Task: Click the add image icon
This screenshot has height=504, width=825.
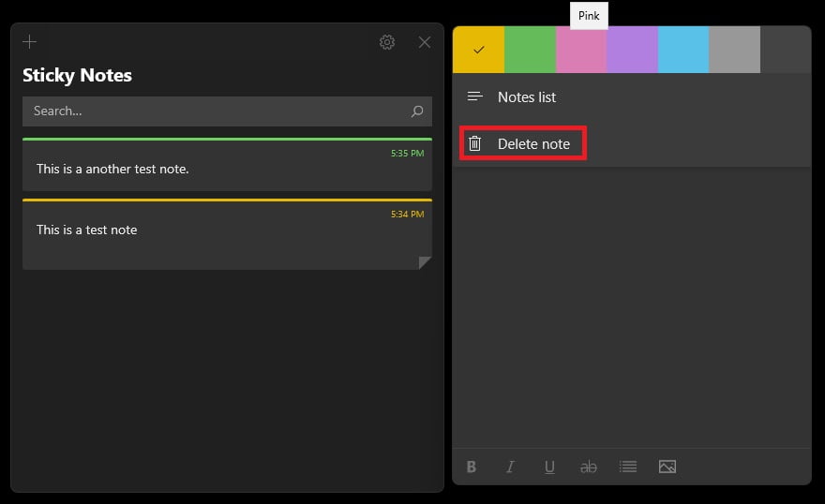Action: [667, 467]
